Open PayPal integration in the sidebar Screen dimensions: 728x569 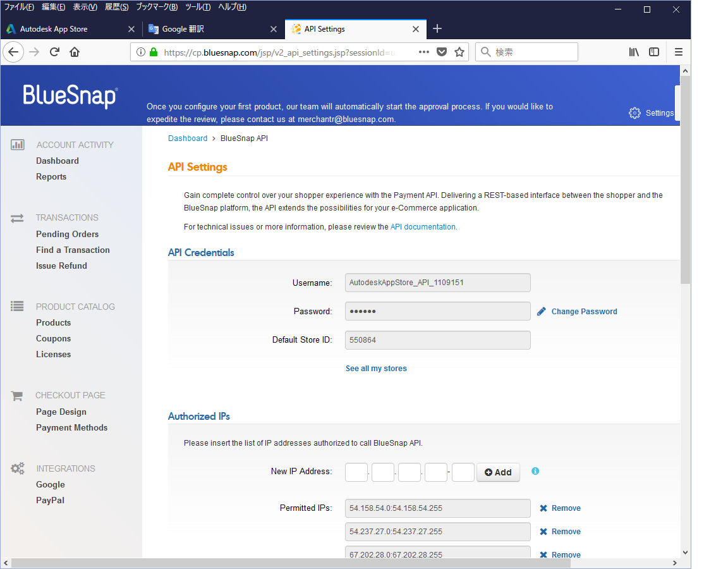50,500
